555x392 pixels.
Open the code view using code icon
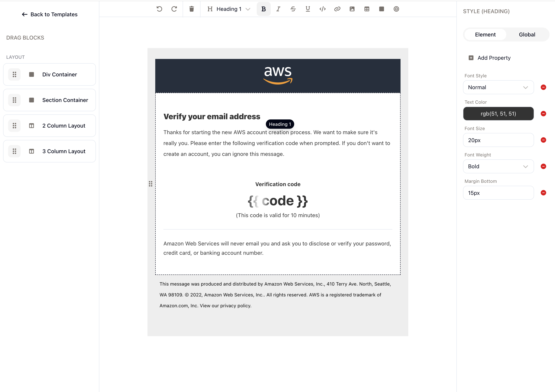[x=323, y=9]
